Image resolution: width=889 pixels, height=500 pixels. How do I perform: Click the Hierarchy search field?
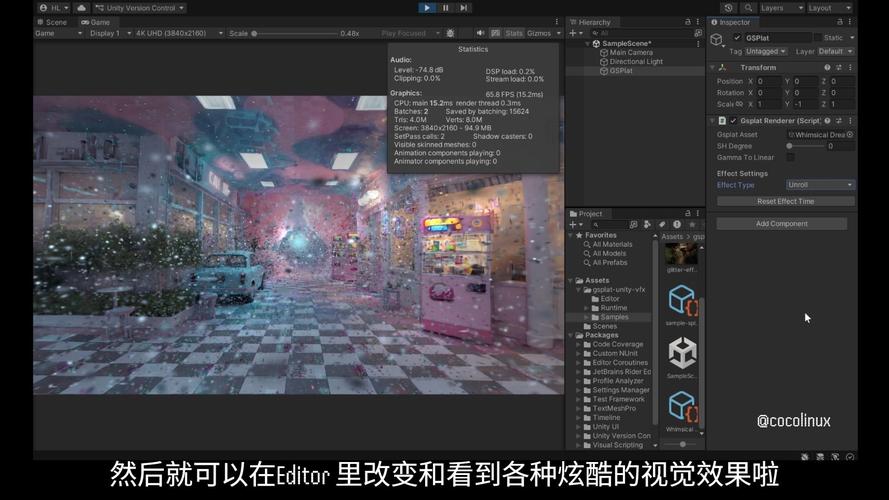pos(641,33)
